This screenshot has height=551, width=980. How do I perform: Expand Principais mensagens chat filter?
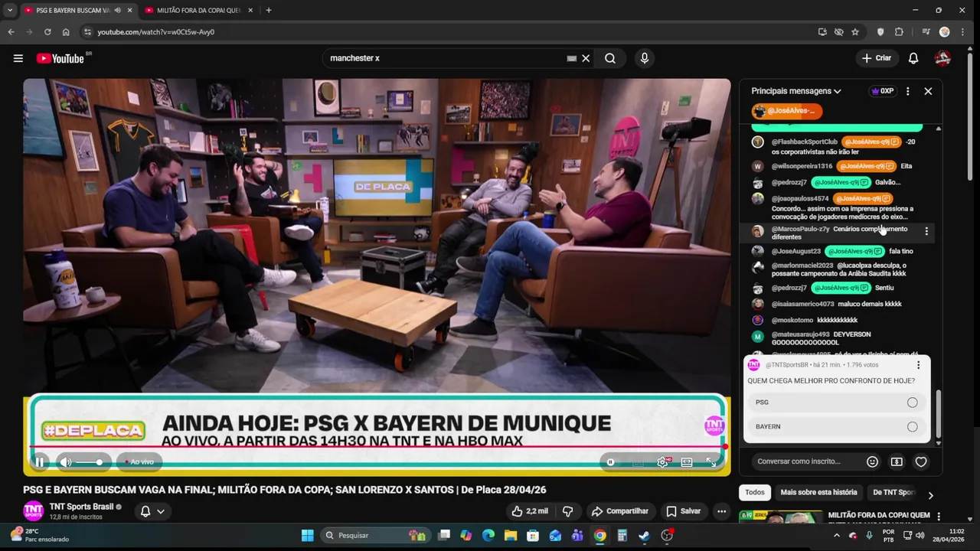tap(796, 91)
